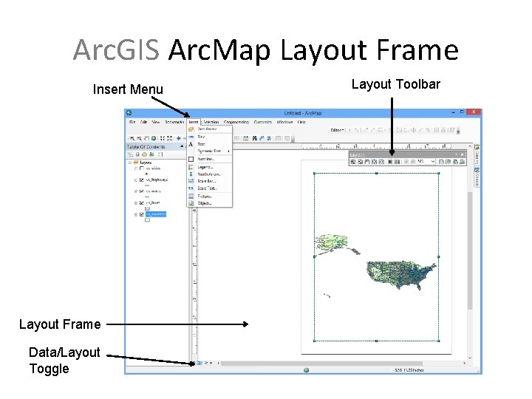Viewport: 532px width, 399px height.
Task: Click the Pause Drawing icon at bottom
Action: click(x=211, y=363)
